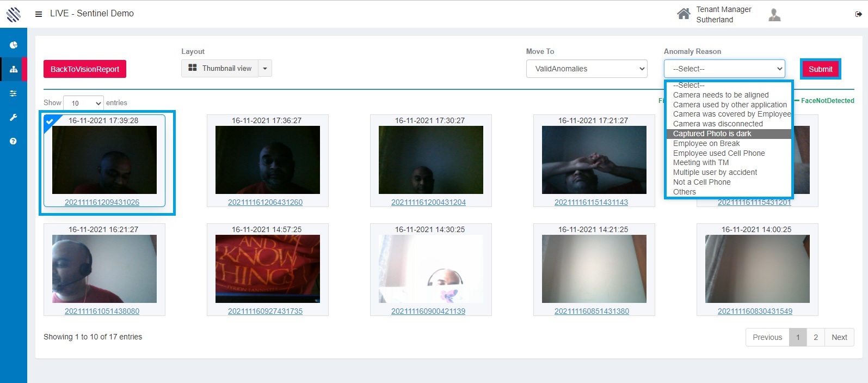The image size is (868, 383).
Task: Select 'Captured Photo is dark' option
Action: click(712, 133)
